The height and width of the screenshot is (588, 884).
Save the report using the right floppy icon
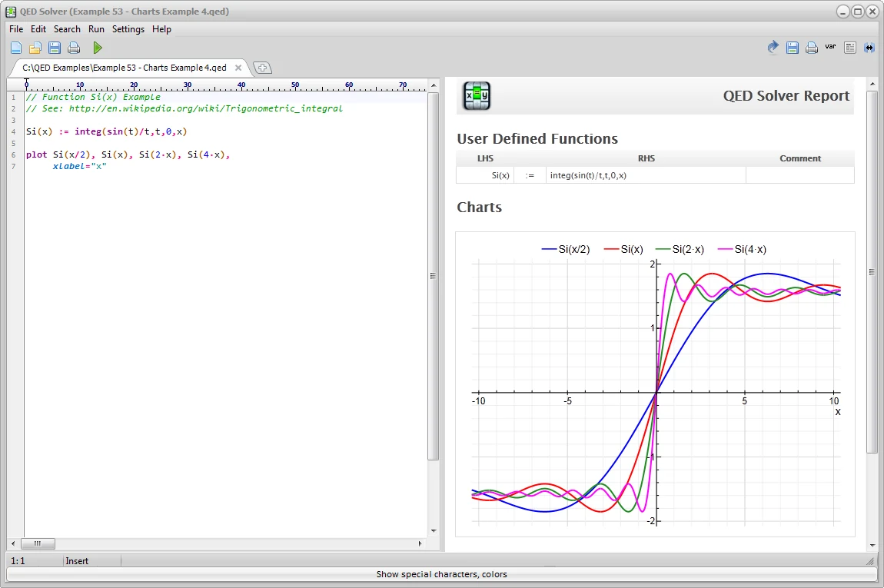pyautogui.click(x=792, y=48)
